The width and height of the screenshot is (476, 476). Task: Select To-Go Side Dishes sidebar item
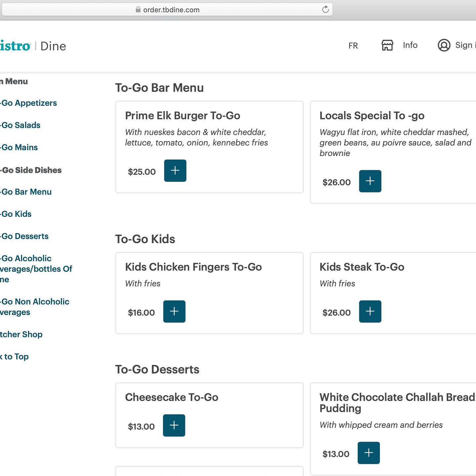[x=31, y=170]
